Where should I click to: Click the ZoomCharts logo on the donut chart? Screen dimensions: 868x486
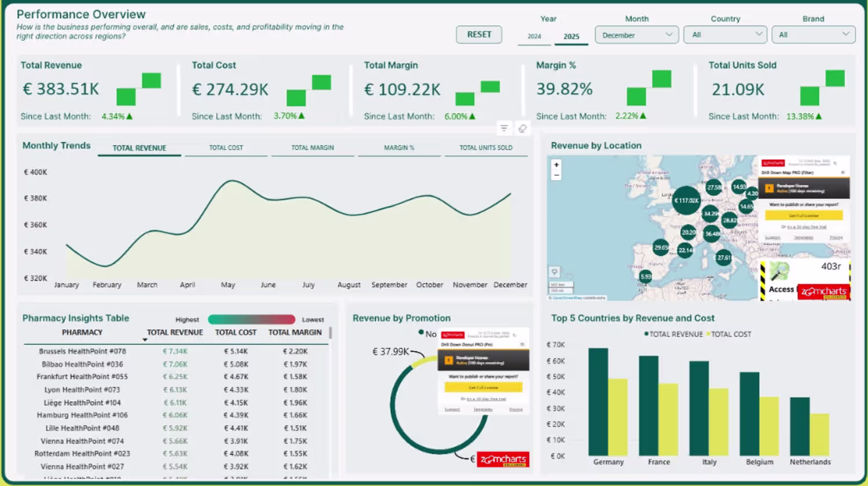[503, 459]
